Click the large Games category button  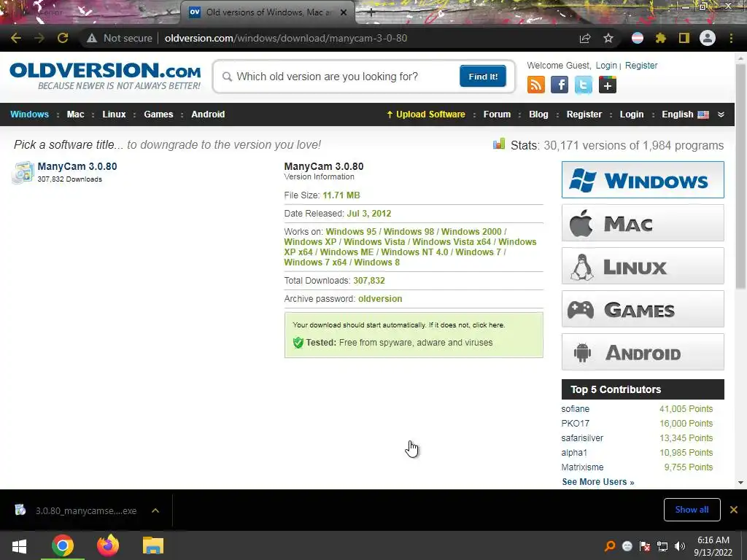(x=643, y=309)
